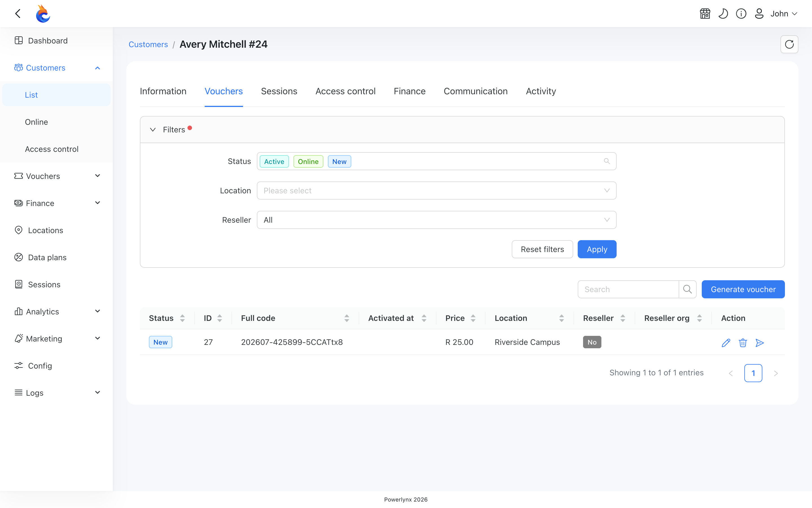Delete voucher 27 with the trash icon

tap(743, 343)
